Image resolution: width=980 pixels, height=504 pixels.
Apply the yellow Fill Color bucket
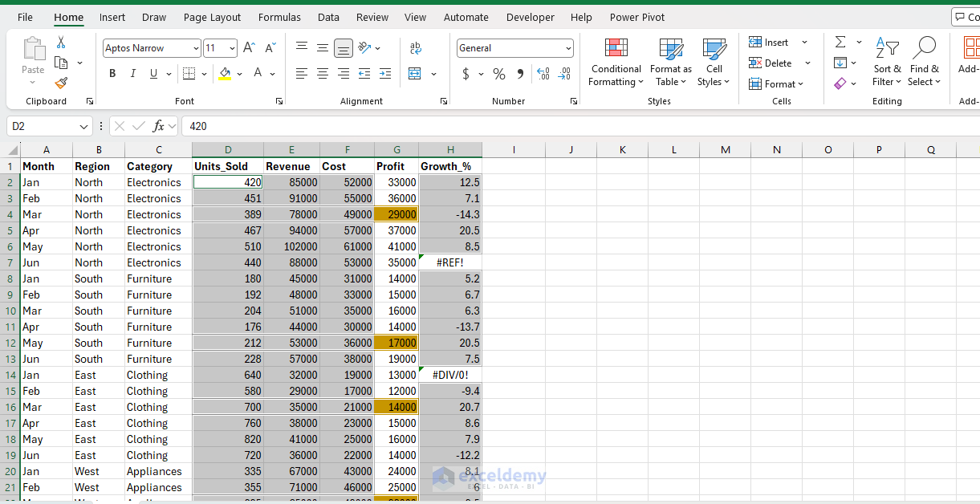coord(225,74)
